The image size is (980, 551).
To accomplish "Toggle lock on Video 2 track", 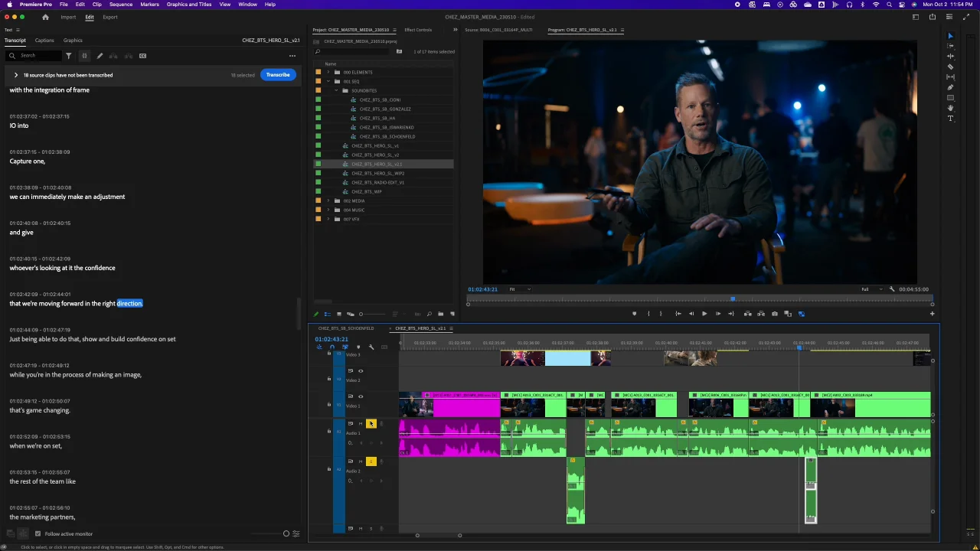I will point(329,379).
